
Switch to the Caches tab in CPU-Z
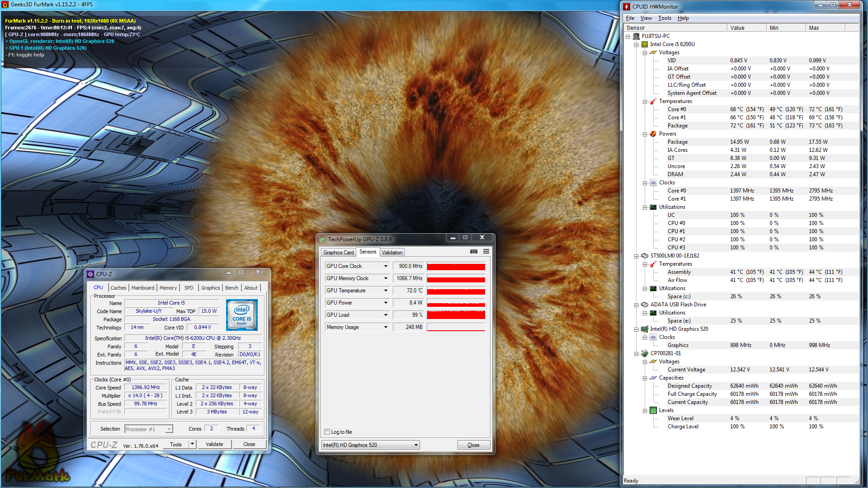tap(118, 288)
